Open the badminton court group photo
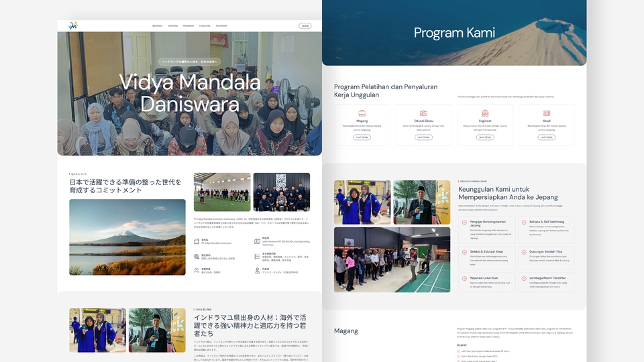644x362 pixels. 222,192
